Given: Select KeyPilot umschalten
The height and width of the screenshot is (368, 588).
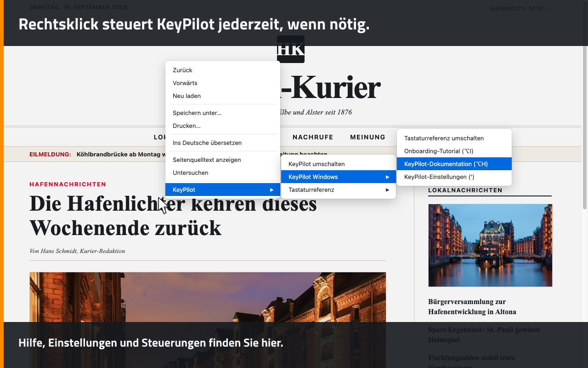Looking at the screenshot, I should 339,164.
